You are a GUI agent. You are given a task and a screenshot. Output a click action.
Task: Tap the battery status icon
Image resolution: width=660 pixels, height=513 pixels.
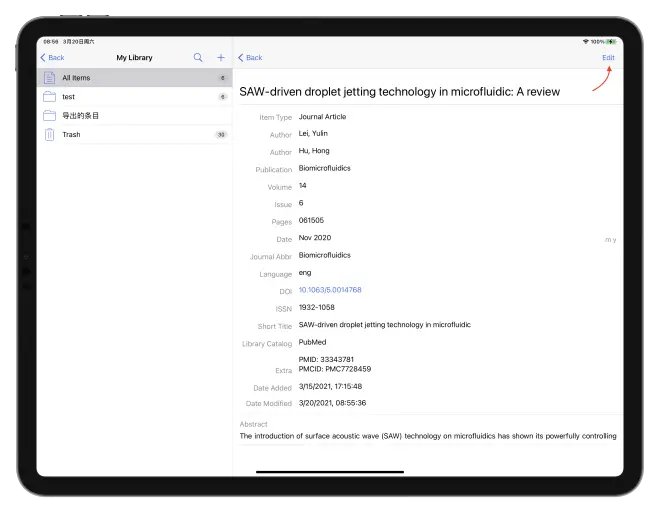tap(611, 42)
